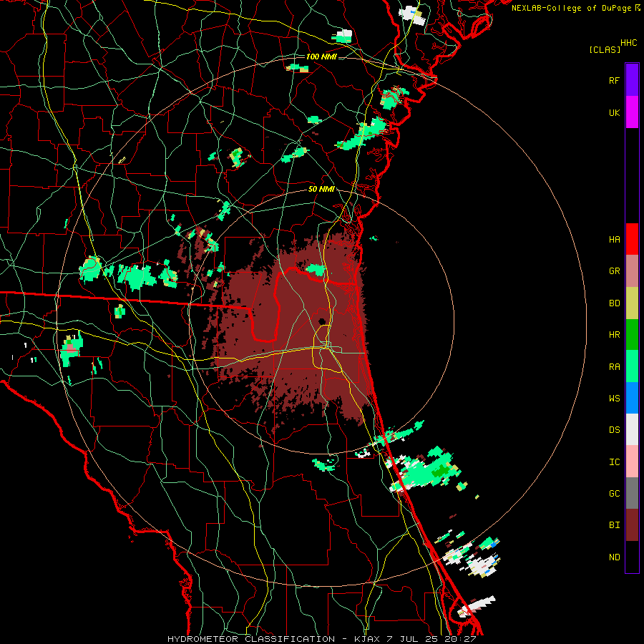Click the UK magenta legend swatch
Viewport: 644px width, 644px height.
pos(632,112)
